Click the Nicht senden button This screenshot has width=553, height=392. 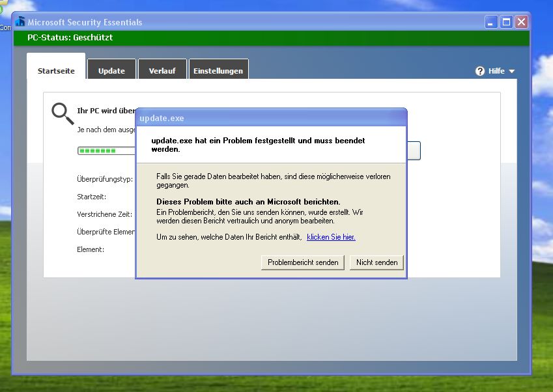tap(376, 262)
